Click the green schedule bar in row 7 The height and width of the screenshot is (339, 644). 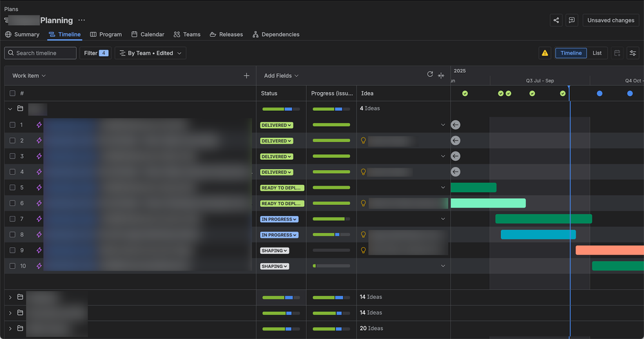[x=543, y=218]
